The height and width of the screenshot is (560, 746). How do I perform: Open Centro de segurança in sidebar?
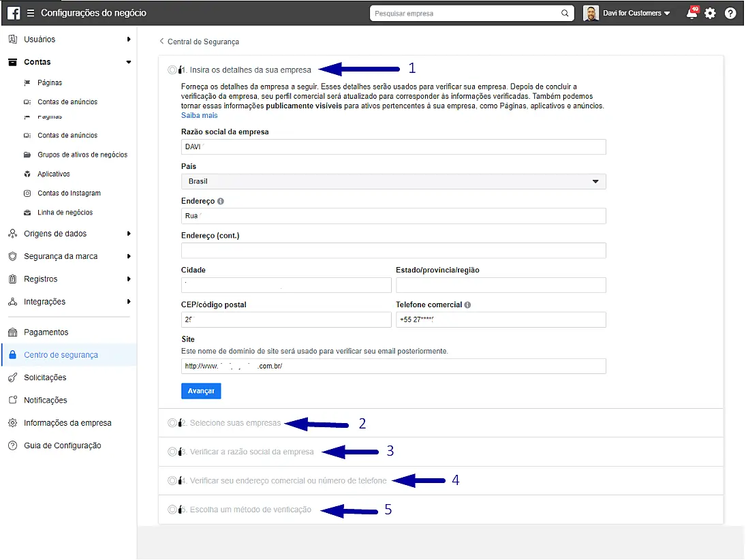pos(61,355)
